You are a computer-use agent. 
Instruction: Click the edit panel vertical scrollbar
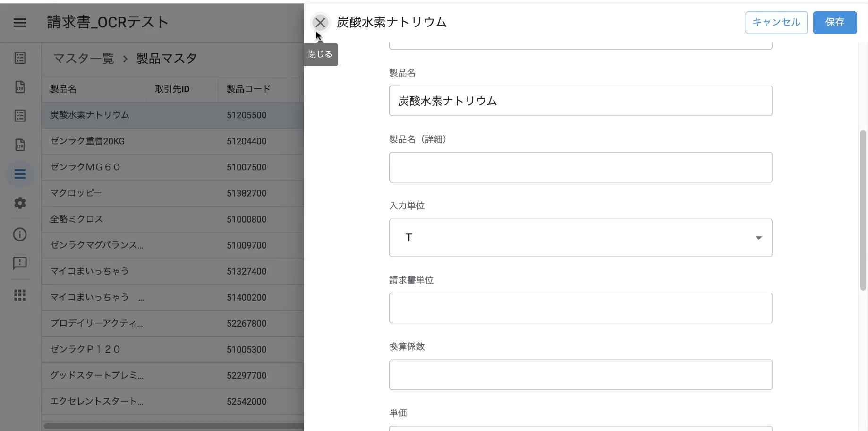click(x=863, y=210)
